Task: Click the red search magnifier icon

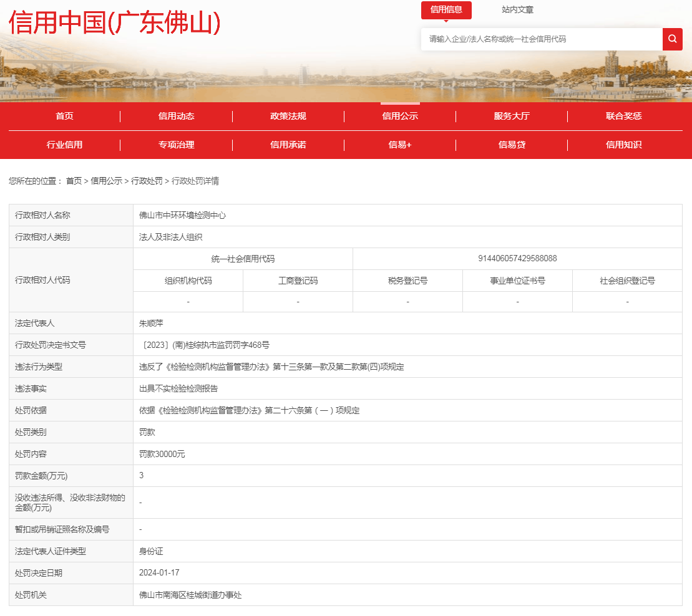Action: pyautogui.click(x=672, y=39)
